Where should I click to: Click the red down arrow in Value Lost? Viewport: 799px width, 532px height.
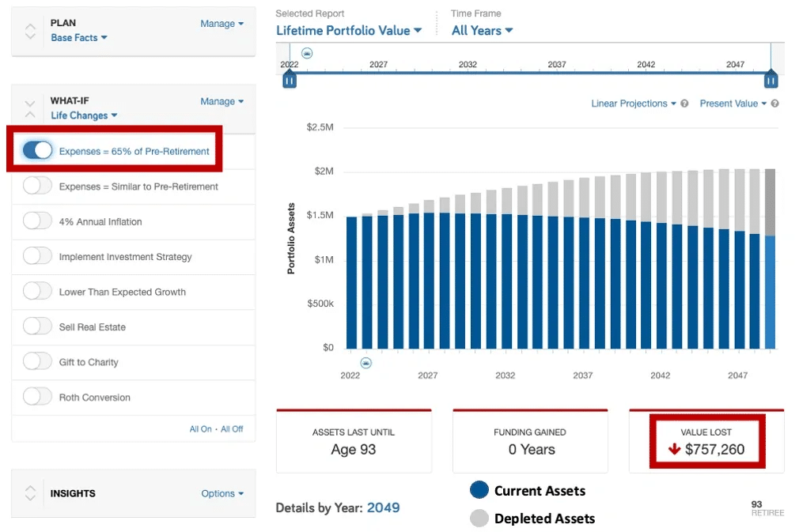(x=674, y=449)
